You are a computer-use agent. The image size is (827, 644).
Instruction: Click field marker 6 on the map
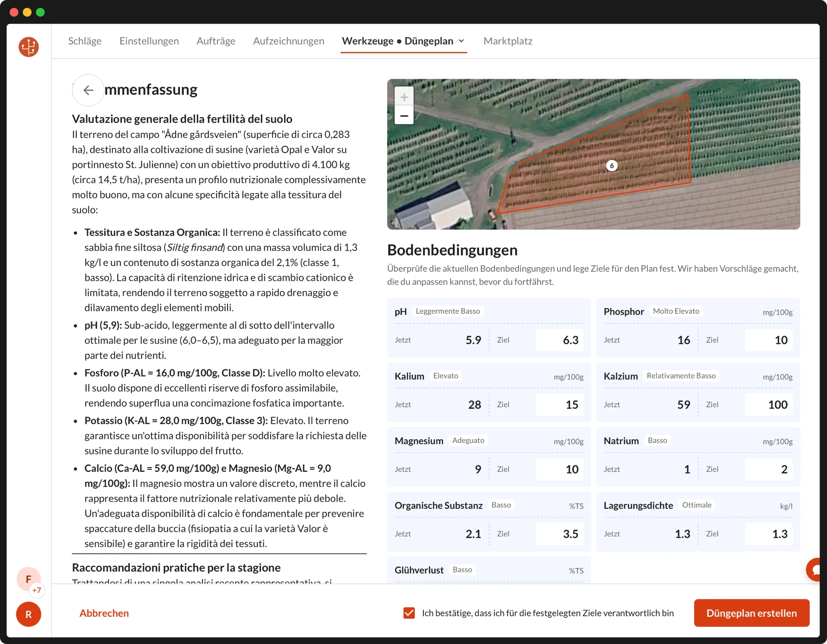[x=612, y=166]
